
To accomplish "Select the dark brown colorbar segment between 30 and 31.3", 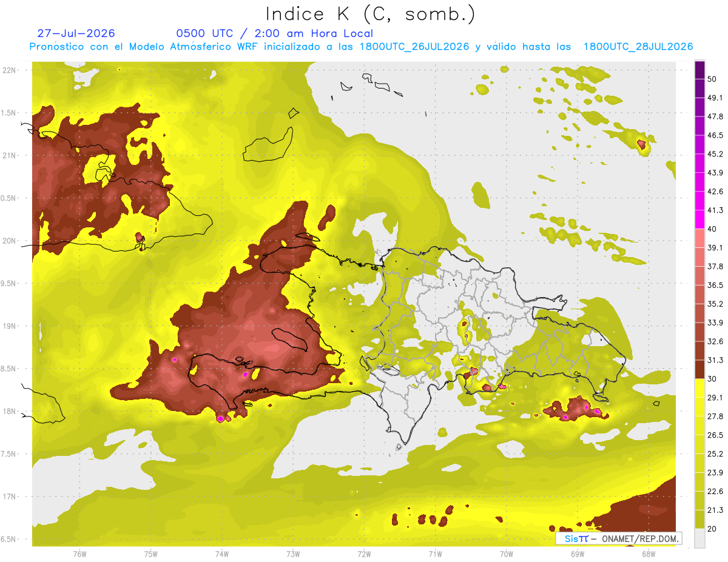I will [699, 370].
